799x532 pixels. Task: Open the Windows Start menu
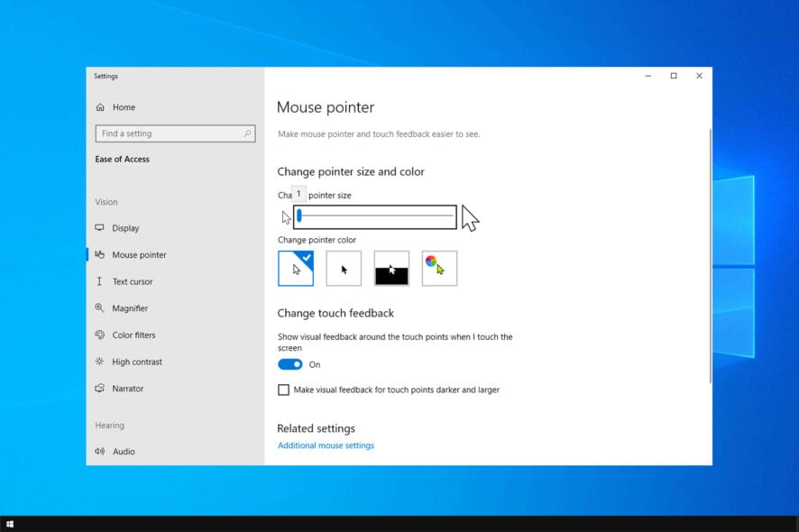tap(10, 524)
